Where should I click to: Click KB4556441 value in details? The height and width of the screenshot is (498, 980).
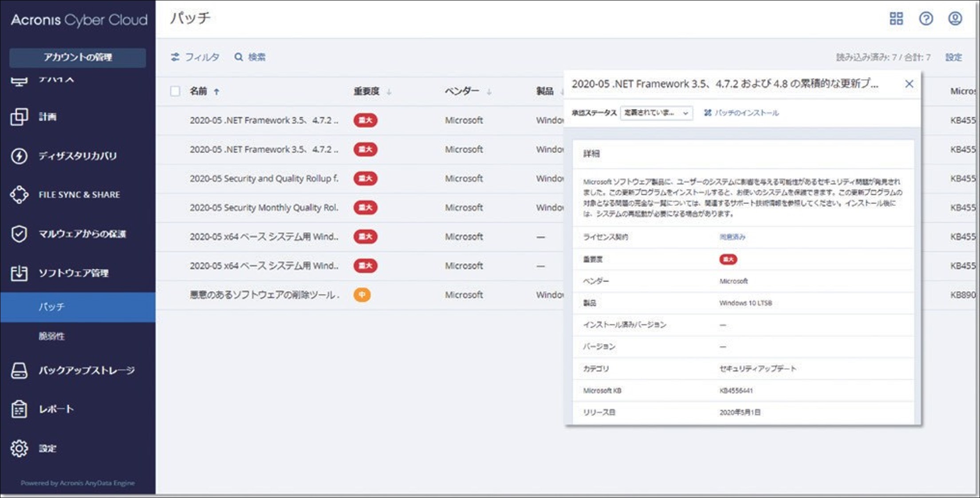[736, 391]
